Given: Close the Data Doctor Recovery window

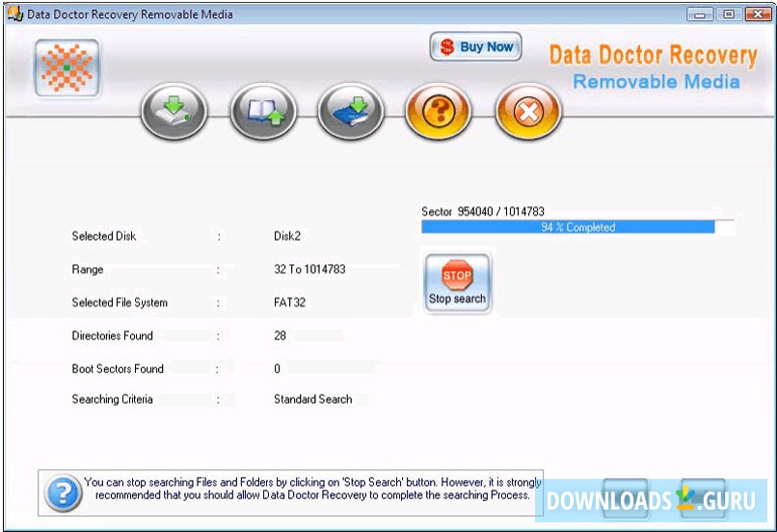Looking at the screenshot, I should click(x=758, y=13).
